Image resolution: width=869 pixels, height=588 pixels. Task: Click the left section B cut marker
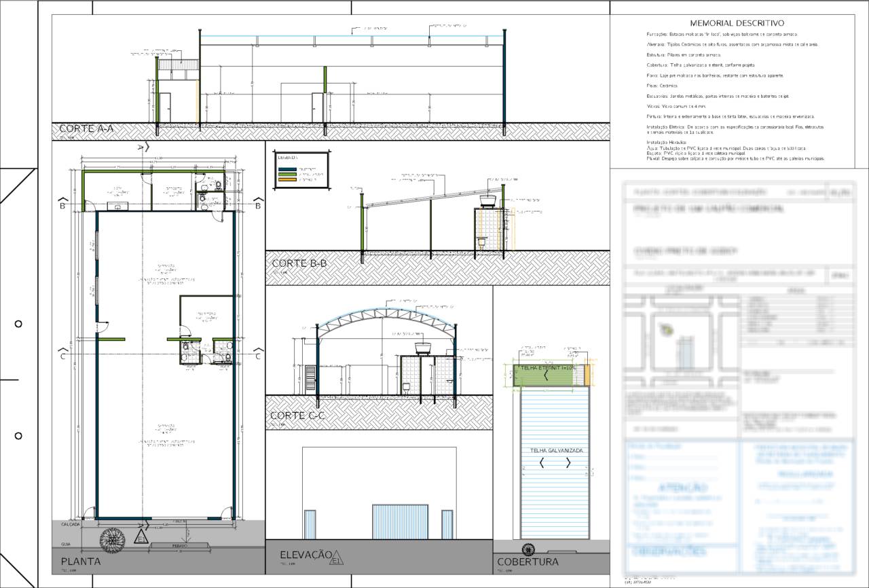click(62, 202)
